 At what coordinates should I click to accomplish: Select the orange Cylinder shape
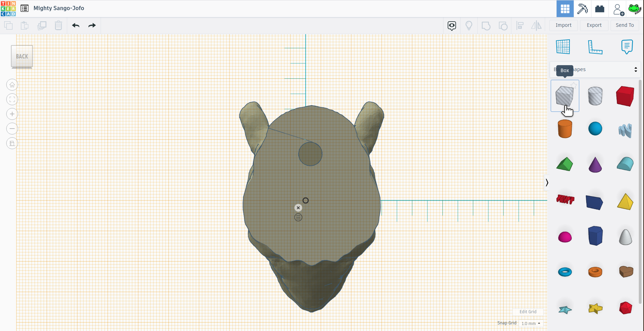pos(565,129)
